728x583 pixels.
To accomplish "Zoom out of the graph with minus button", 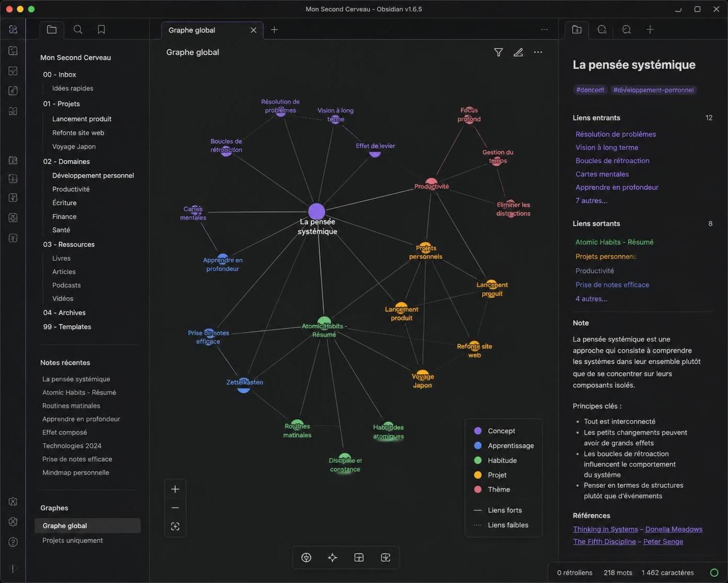I will coord(175,508).
